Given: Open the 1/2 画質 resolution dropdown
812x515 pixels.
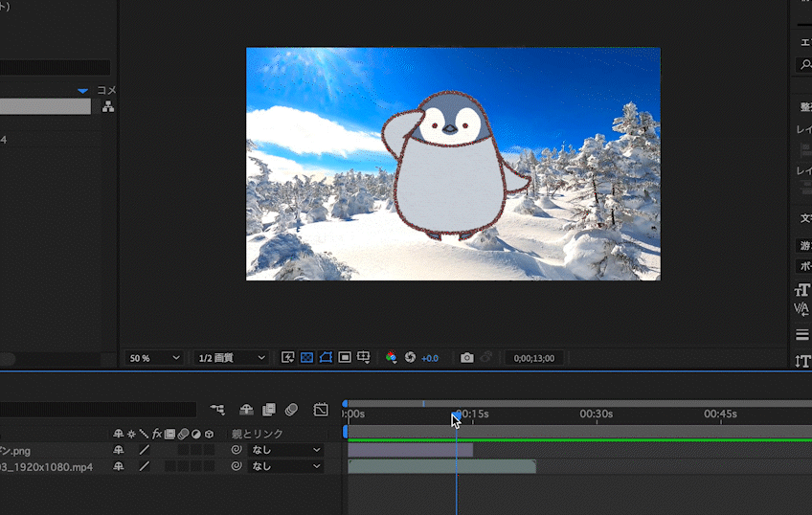Looking at the screenshot, I should pyautogui.click(x=232, y=358).
